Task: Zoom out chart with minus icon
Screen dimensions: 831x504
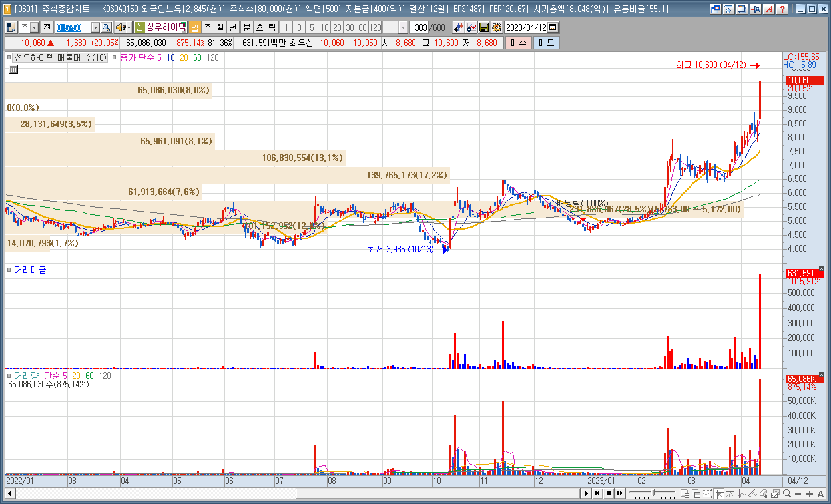Action: point(798,493)
